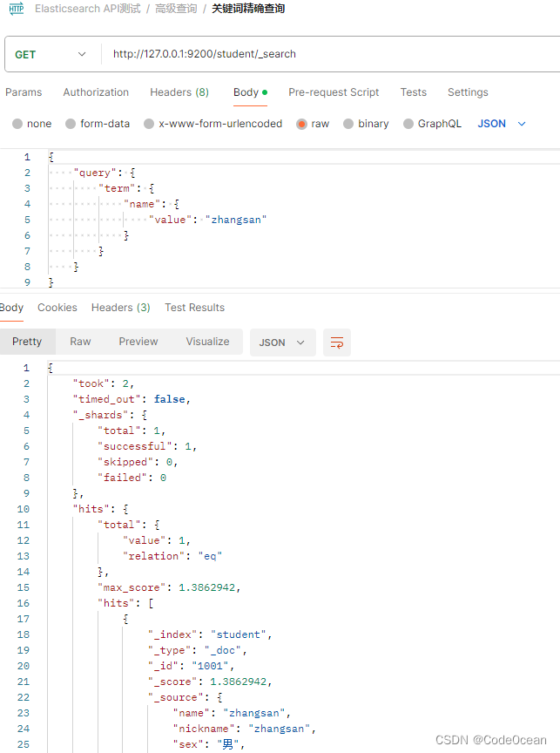Click "relation": "eq" line in response
Viewport: 560px width, 753px height.
172,556
